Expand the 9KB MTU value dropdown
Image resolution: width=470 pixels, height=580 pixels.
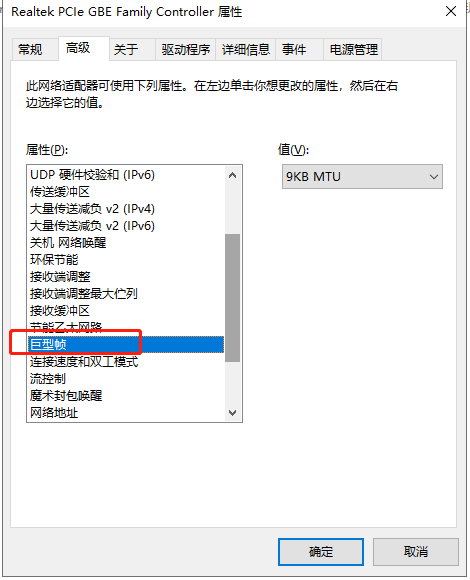click(362, 177)
